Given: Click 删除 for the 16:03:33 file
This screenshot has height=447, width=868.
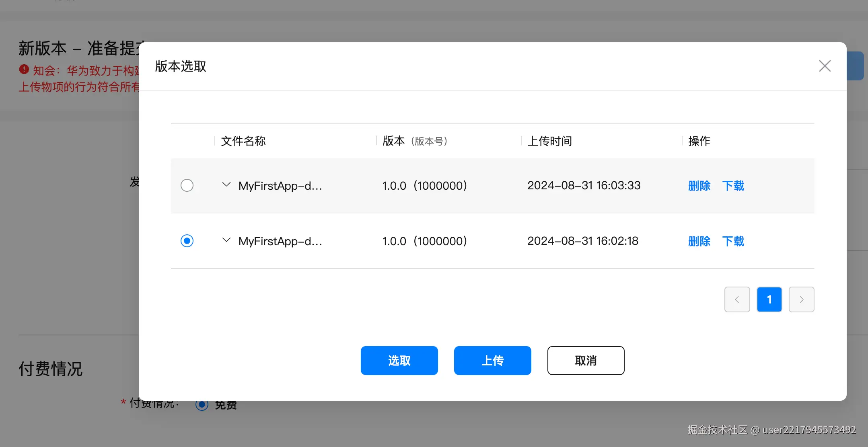Looking at the screenshot, I should tap(699, 186).
